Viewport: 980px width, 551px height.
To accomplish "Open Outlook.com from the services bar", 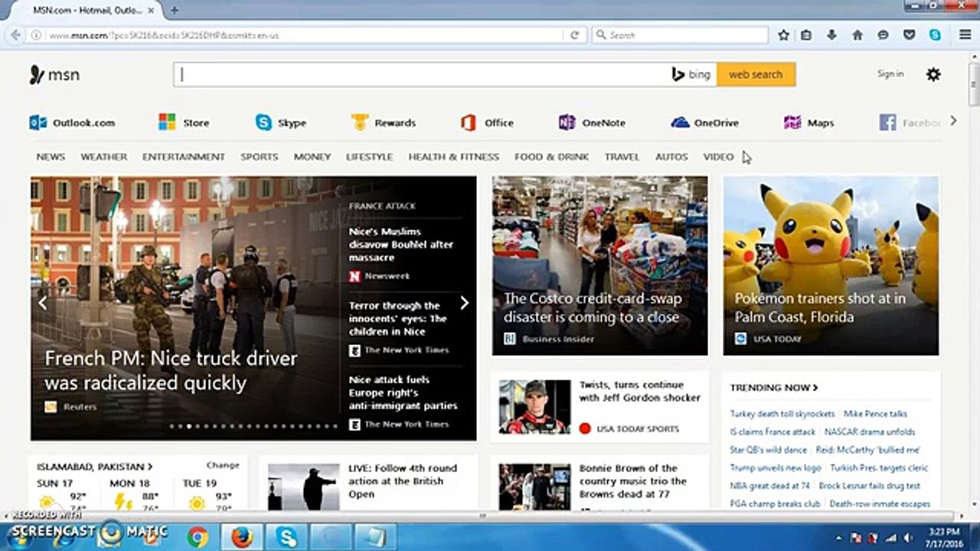I will [x=72, y=122].
